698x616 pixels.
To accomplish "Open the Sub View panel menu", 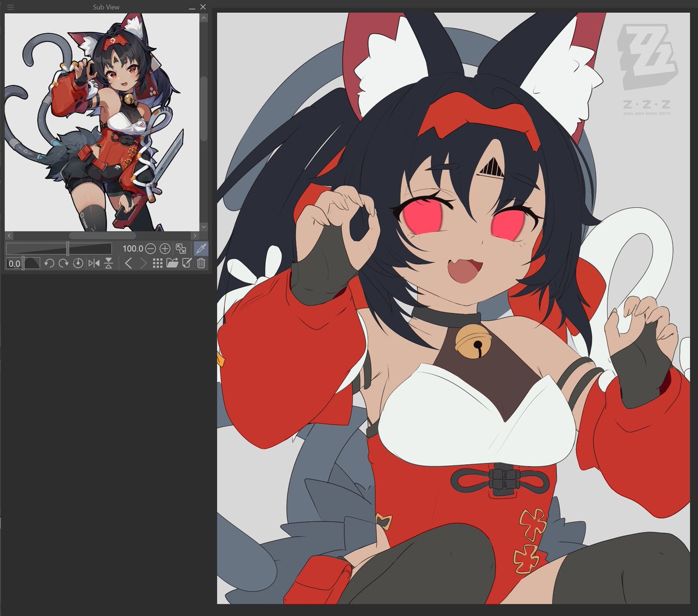I will (x=10, y=7).
